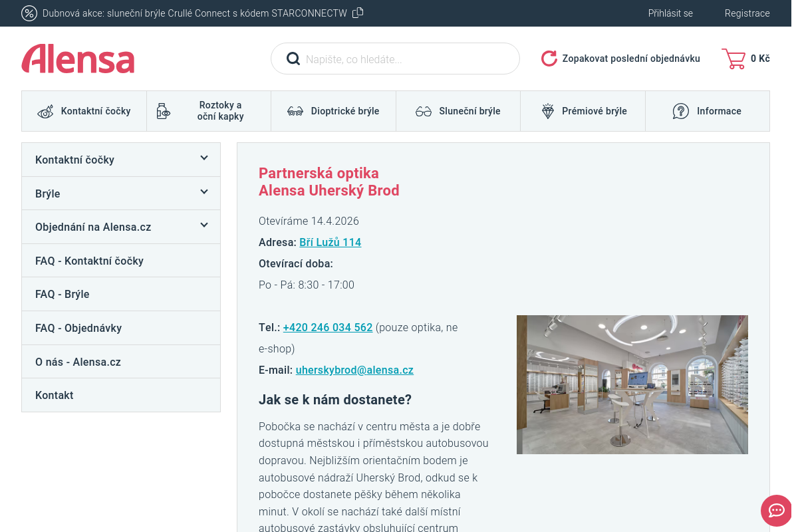Viewport: 798px width, 532px height.
Task: Click email uherskybrod@alensa.cz
Action: (x=354, y=370)
